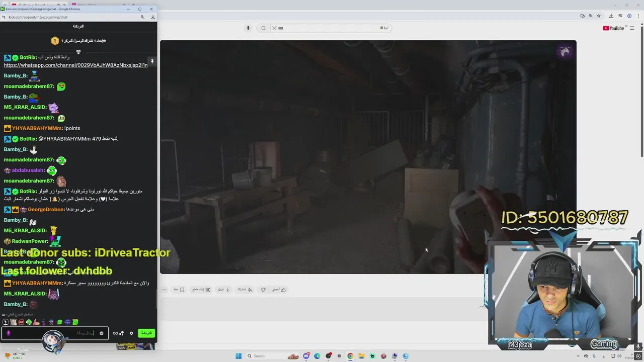644x362 pixels.
Task: Clear the YouTube search box with X
Action: (274, 28)
